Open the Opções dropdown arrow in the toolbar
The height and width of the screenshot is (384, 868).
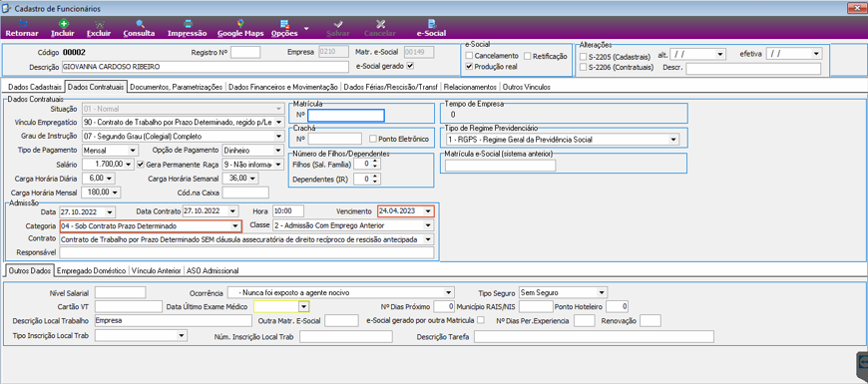click(306, 28)
